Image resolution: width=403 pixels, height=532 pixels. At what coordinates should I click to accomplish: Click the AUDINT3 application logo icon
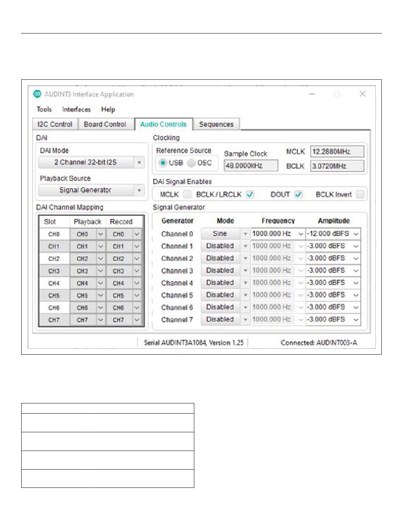point(37,94)
